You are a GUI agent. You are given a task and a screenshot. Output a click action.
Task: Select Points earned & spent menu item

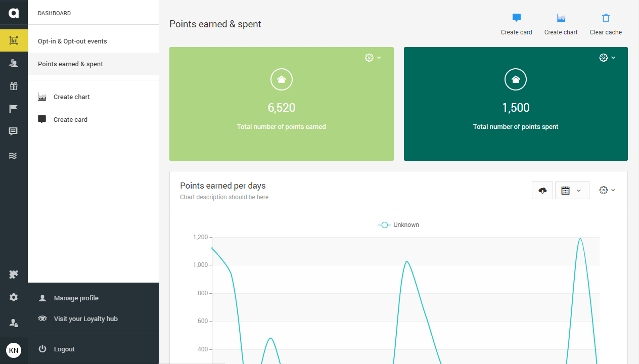(94, 64)
